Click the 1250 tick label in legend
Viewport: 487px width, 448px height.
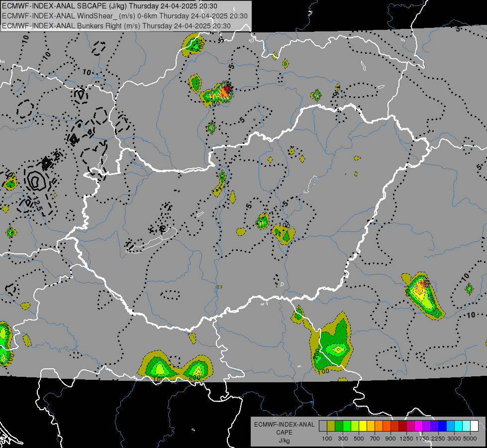(406, 439)
